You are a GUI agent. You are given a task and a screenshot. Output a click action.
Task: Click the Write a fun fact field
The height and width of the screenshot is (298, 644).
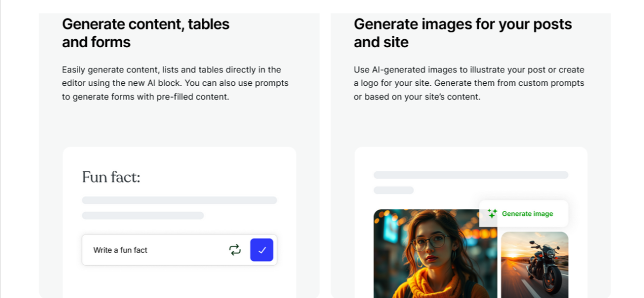click(179, 250)
